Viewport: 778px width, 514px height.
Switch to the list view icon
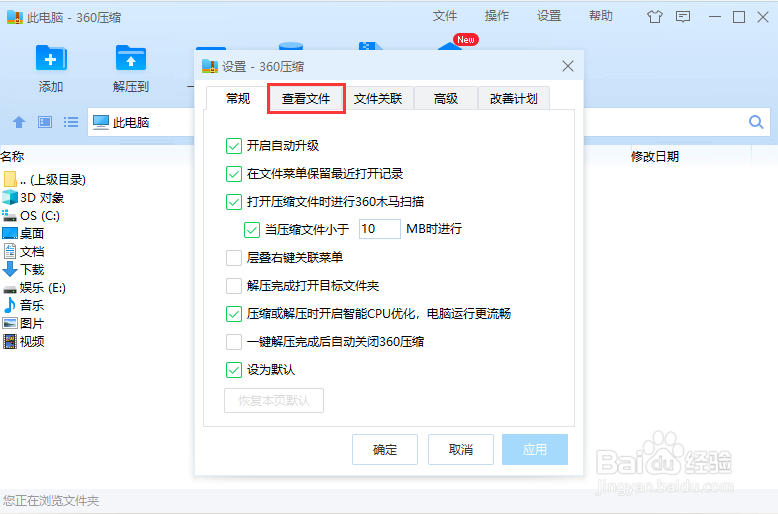click(71, 122)
